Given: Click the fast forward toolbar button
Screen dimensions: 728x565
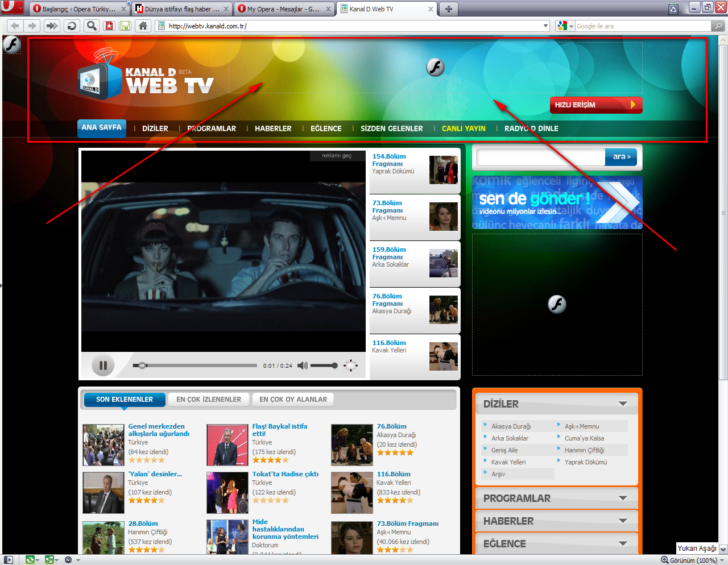Looking at the screenshot, I should [52, 26].
